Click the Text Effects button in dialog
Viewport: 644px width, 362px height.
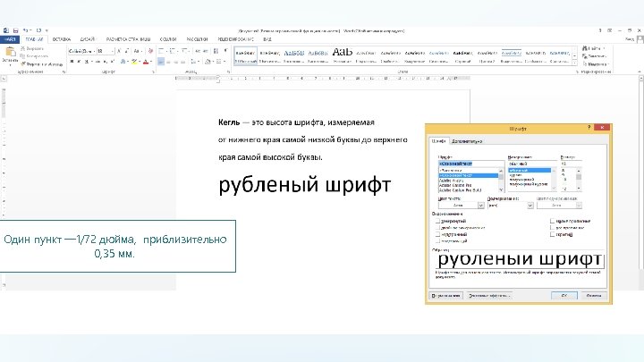point(489,296)
